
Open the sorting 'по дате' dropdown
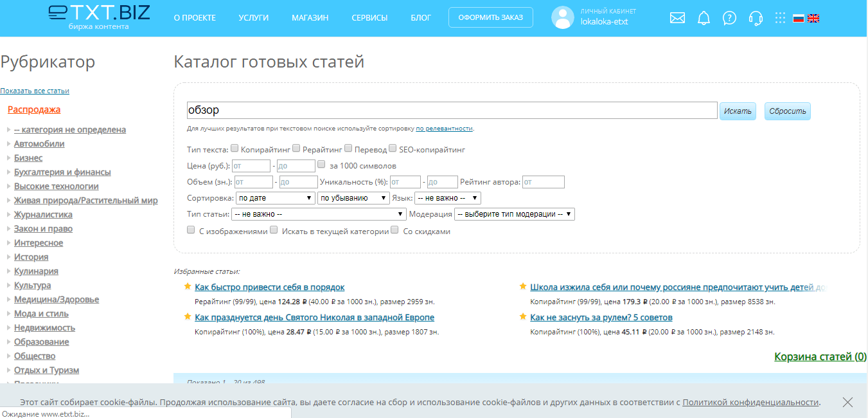pyautogui.click(x=275, y=198)
